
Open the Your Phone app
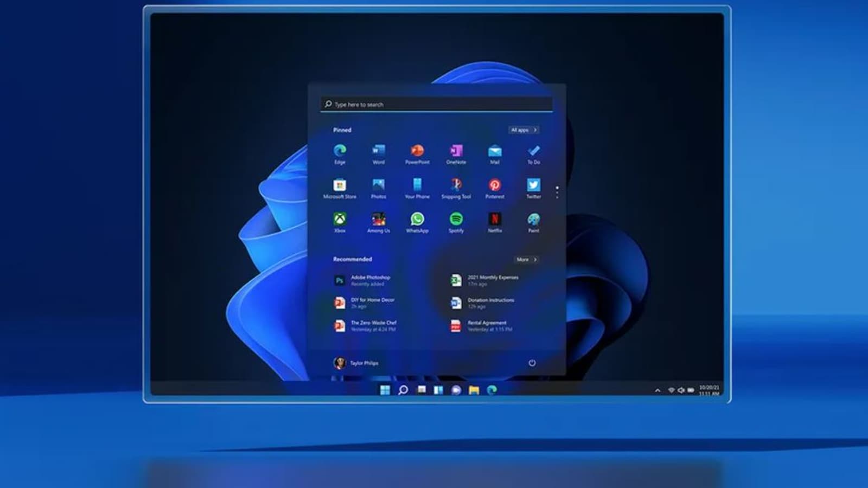tap(417, 189)
